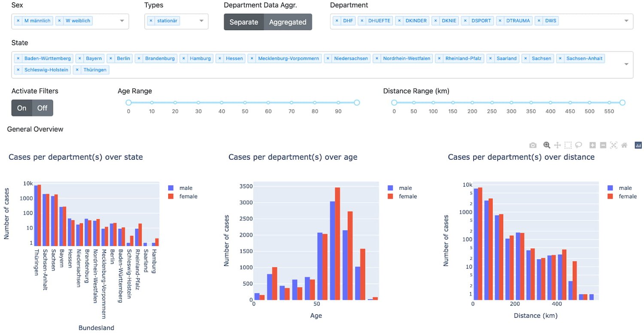The height and width of the screenshot is (335, 644).
Task: Remove Rheinland-Pfalz state tag
Action: (439, 58)
